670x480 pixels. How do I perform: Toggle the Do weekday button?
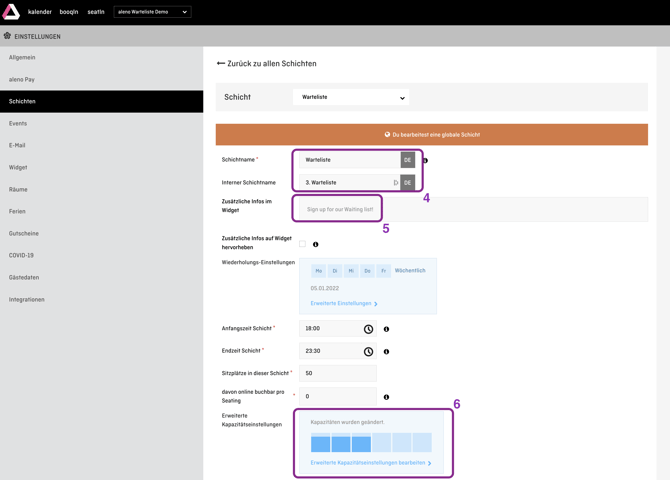[367, 271]
